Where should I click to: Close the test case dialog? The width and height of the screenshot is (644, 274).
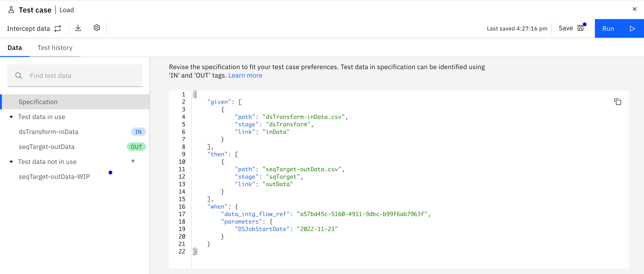[634, 9]
